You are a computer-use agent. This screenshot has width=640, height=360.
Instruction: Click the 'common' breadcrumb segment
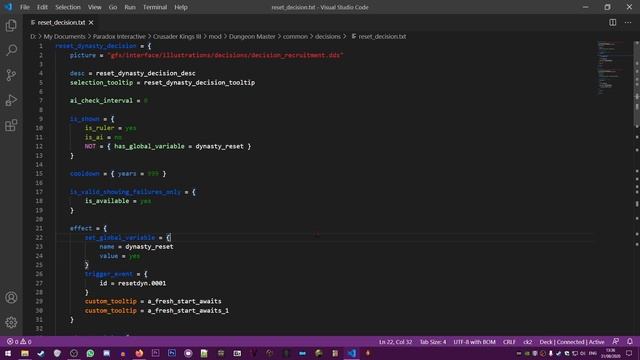click(296, 36)
